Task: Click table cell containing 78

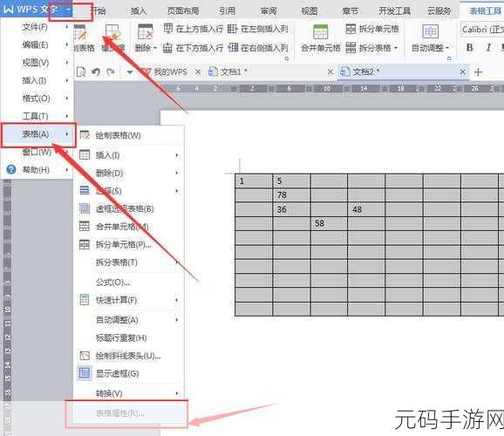Action: (x=291, y=194)
